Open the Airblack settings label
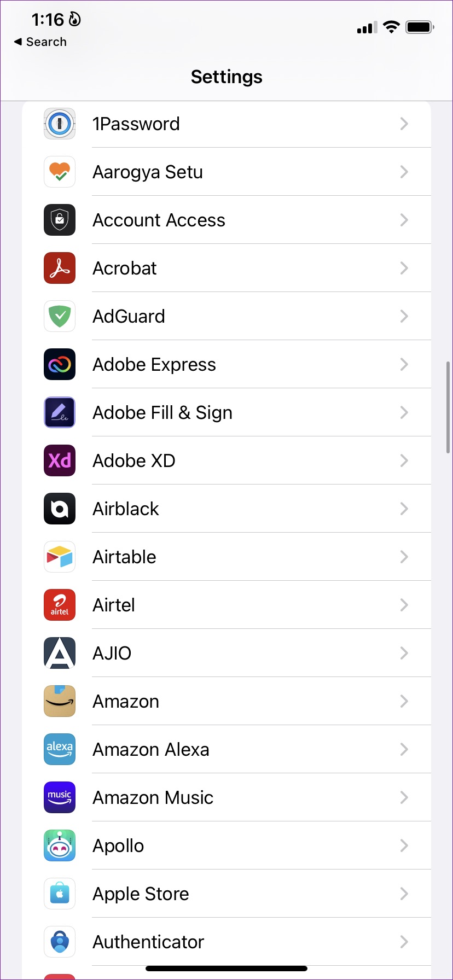453x980 pixels. pos(126,509)
